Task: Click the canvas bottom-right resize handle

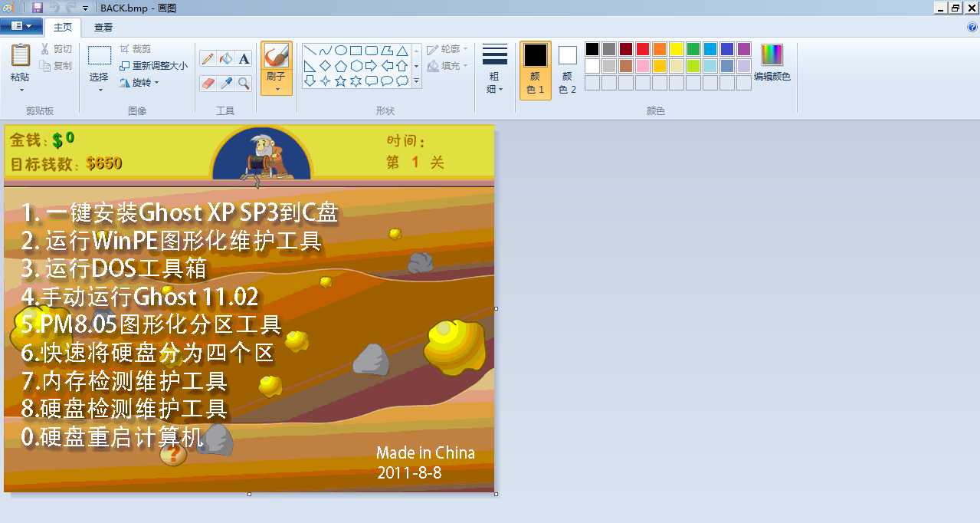Action: [x=497, y=494]
